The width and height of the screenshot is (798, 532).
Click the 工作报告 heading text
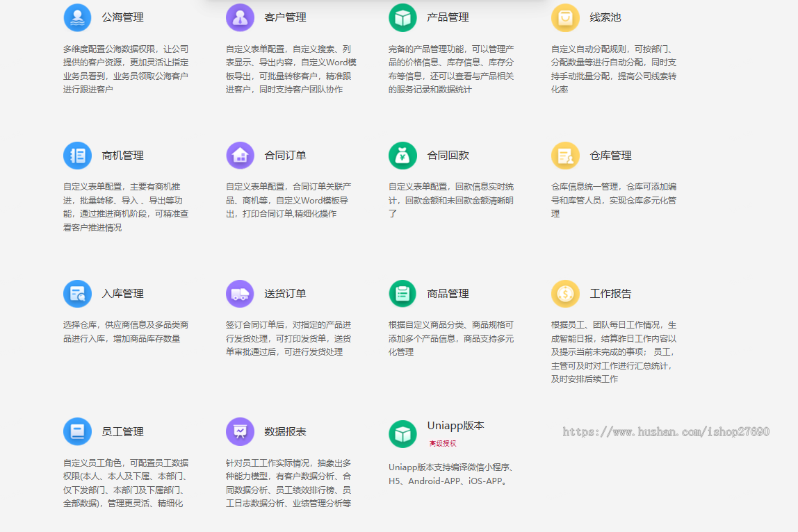[x=611, y=294]
